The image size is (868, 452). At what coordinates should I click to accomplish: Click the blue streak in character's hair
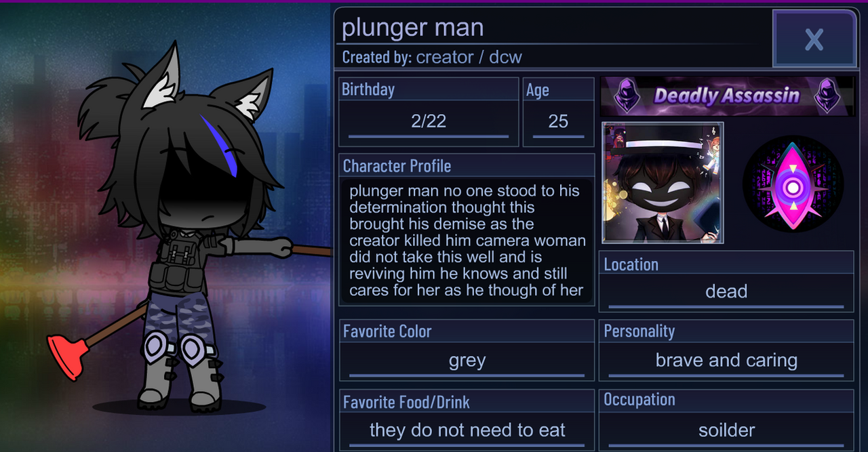pos(219,144)
